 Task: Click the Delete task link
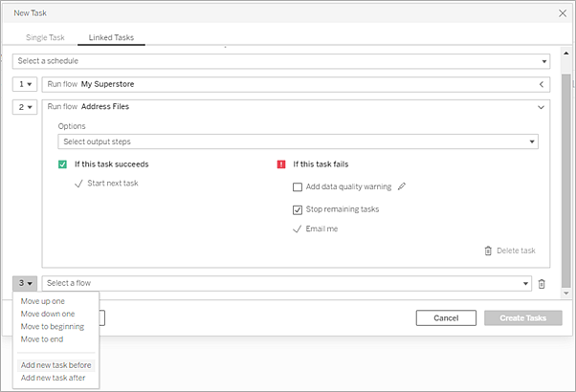[x=516, y=250]
